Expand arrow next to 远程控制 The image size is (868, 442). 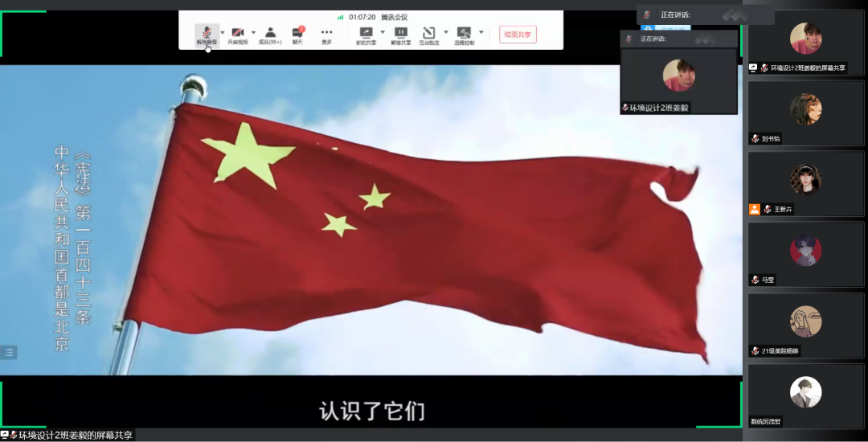tap(481, 33)
